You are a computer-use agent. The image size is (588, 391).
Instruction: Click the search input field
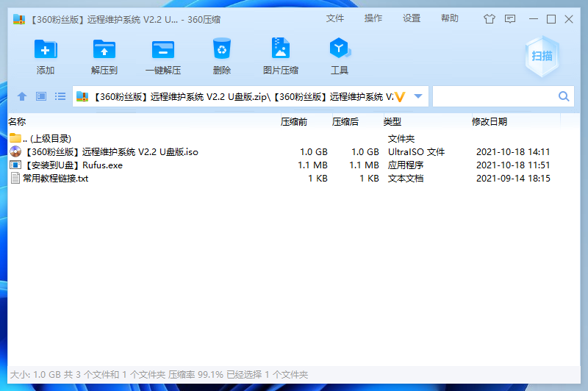coord(495,96)
